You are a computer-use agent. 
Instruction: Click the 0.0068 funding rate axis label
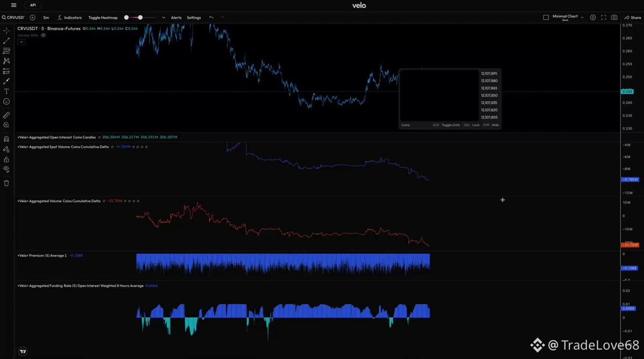[628, 309]
